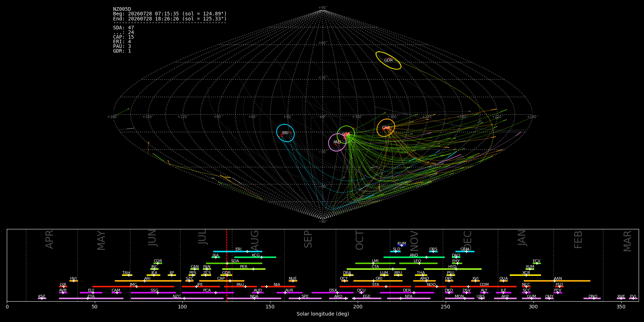Click the KCG shower bar in timeline
Image resolution: width=644 pixels, height=322 pixels.
pyautogui.click(x=255, y=257)
